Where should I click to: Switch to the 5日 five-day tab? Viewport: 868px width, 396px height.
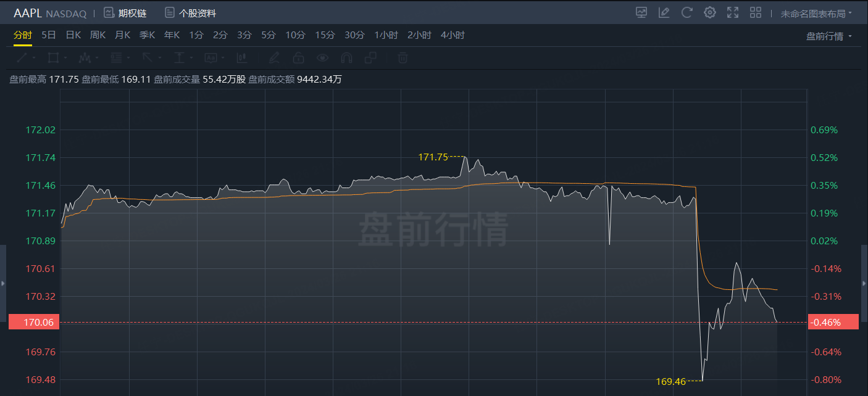click(x=49, y=35)
